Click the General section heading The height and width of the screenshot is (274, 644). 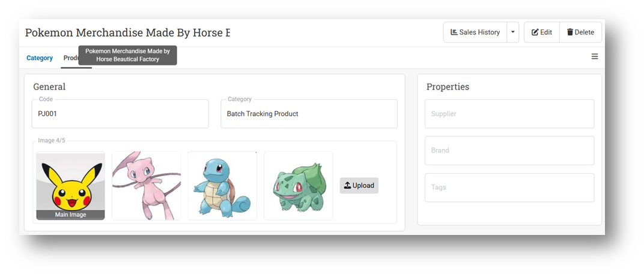tap(49, 87)
